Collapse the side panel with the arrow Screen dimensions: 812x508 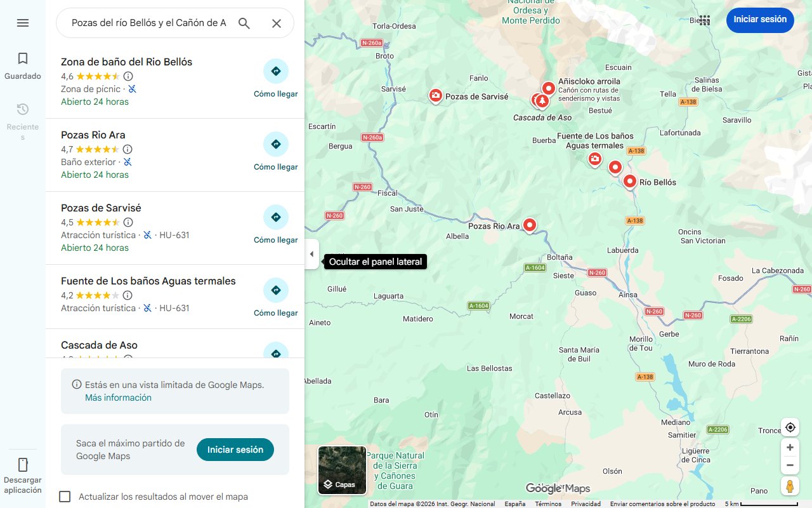point(311,253)
